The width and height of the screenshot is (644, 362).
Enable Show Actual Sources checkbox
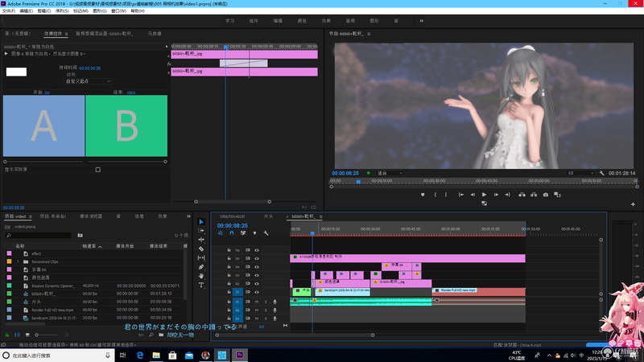point(97,170)
